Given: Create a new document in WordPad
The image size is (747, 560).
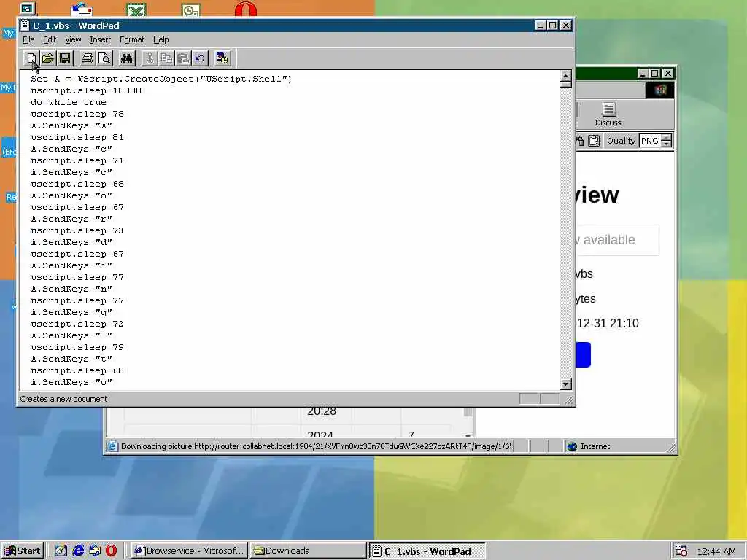Looking at the screenshot, I should tap(31, 58).
